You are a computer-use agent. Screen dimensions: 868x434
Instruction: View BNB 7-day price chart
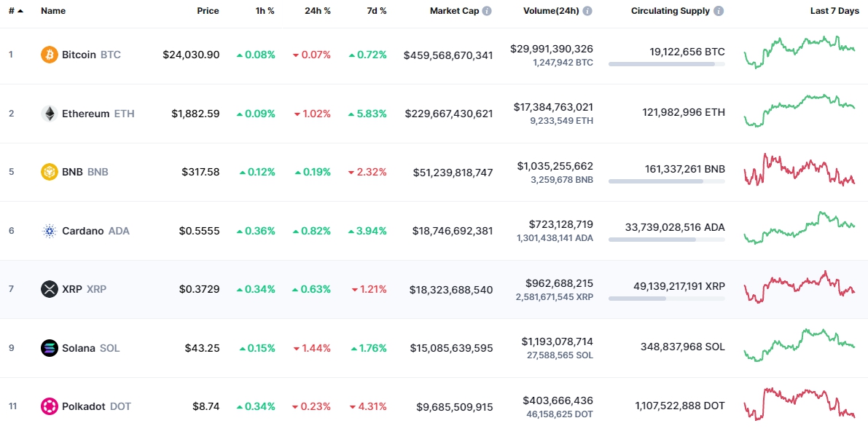point(800,170)
